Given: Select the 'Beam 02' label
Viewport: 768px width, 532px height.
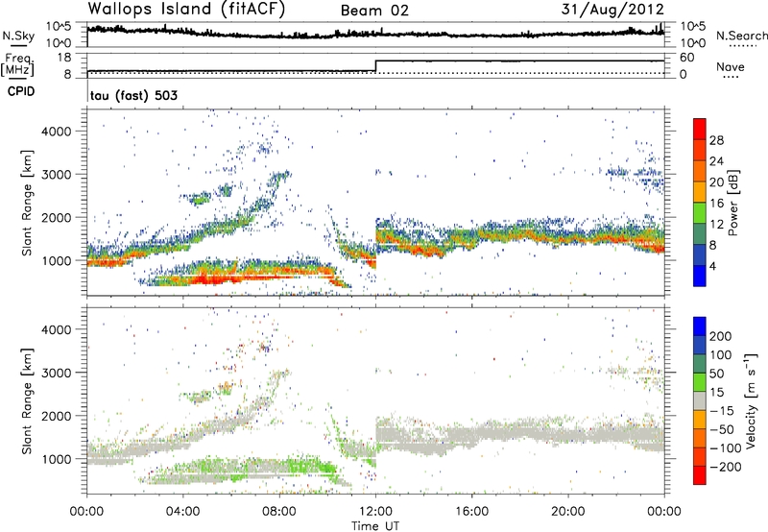Looking at the screenshot, I should [374, 11].
